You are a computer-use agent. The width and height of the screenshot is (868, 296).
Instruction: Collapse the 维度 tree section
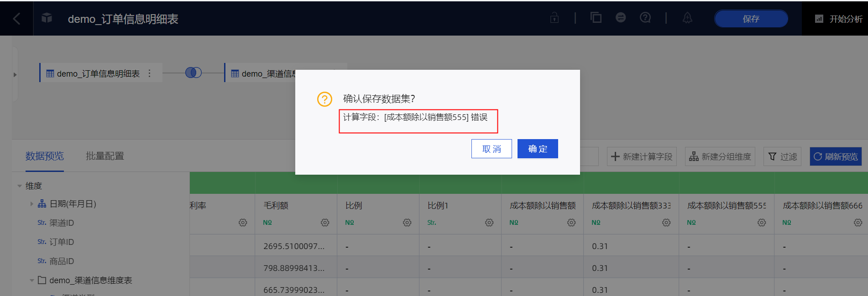tap(20, 186)
